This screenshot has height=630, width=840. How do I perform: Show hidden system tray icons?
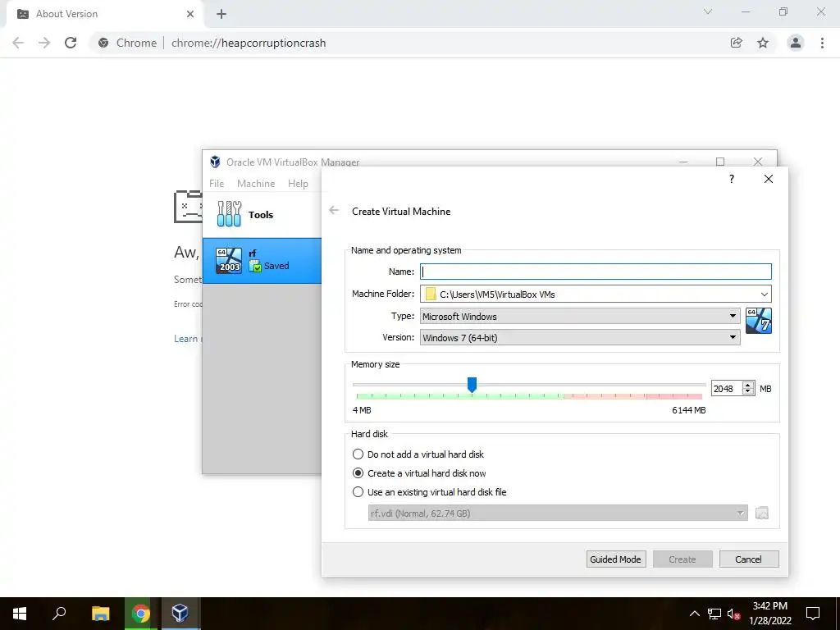[694, 614]
